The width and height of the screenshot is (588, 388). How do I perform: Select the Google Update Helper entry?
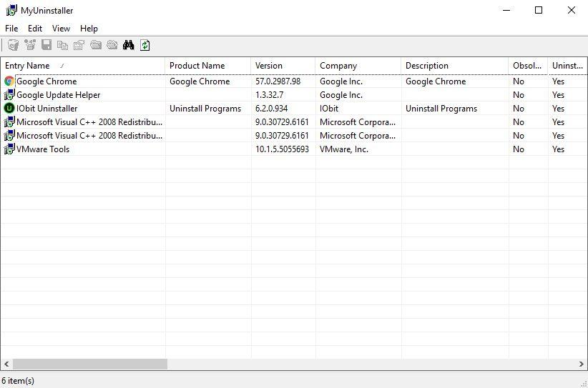(x=59, y=95)
